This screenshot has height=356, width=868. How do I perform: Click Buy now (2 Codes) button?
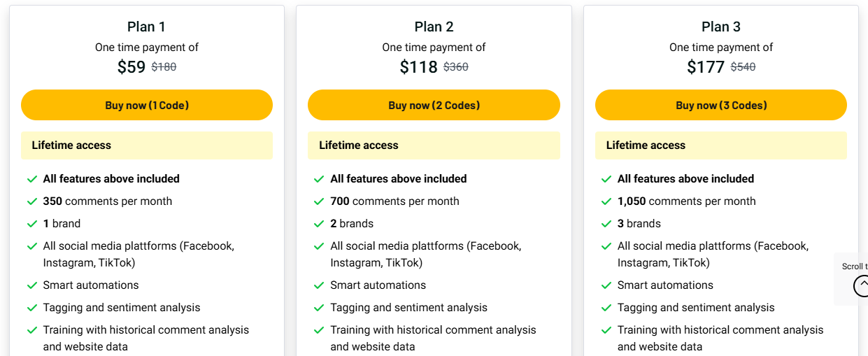tap(434, 105)
